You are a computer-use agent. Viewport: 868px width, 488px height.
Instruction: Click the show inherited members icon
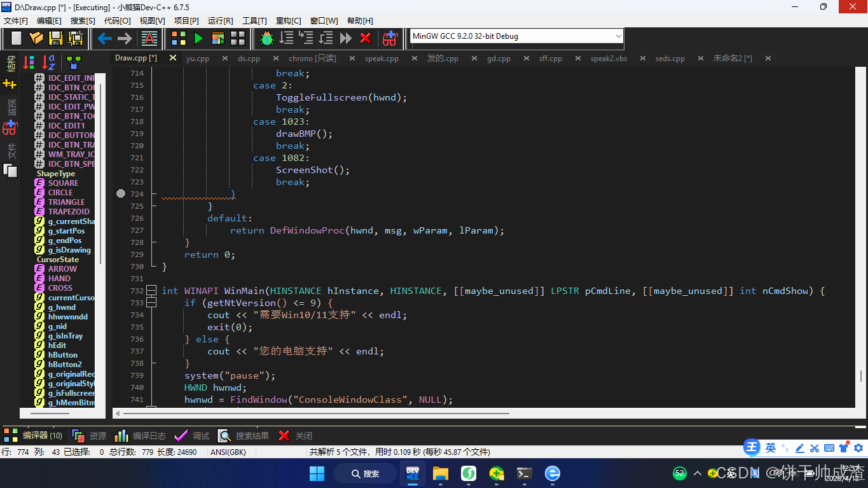click(74, 62)
